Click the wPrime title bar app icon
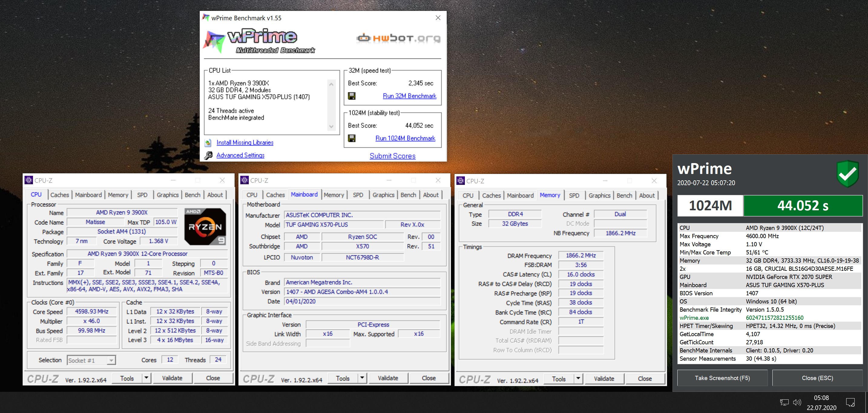Image resolution: width=868 pixels, height=413 pixels. tap(205, 18)
